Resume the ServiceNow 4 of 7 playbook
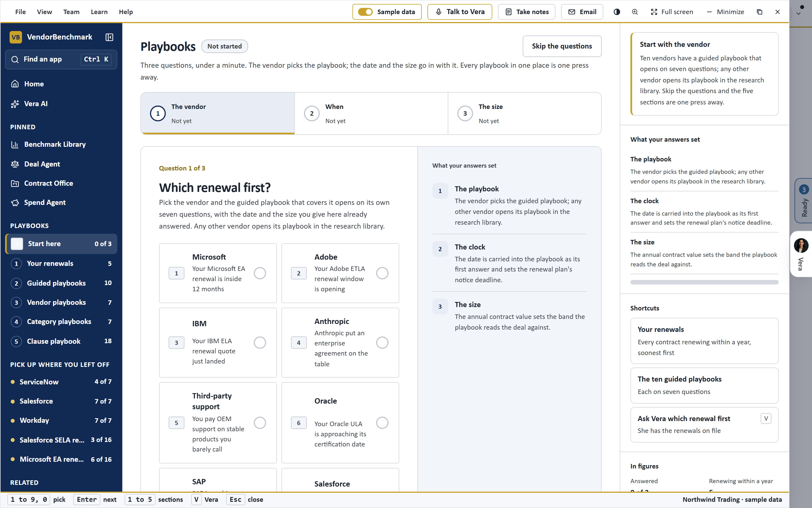This screenshot has width=812, height=508. click(61, 382)
